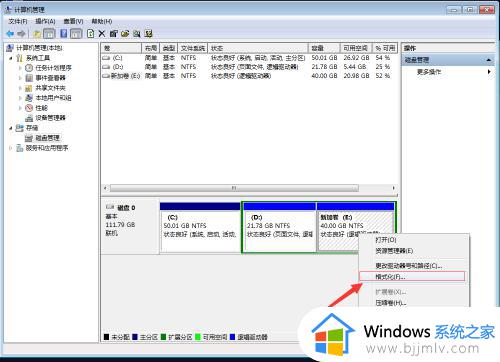This screenshot has width=500, height=362.
Task: Click the 共享文件夹 icon in tree
Action: click(x=29, y=88)
